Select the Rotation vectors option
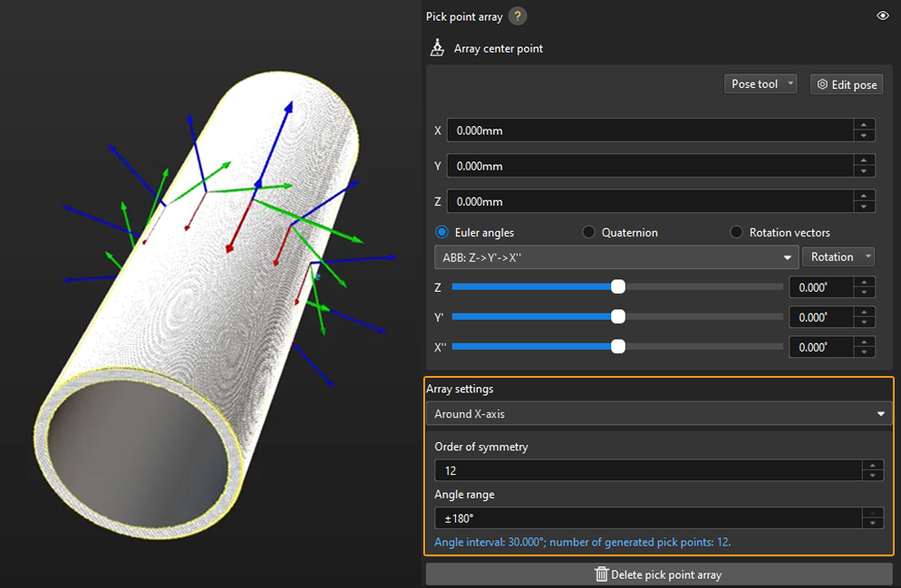This screenshot has width=901, height=588. pyautogui.click(x=737, y=233)
